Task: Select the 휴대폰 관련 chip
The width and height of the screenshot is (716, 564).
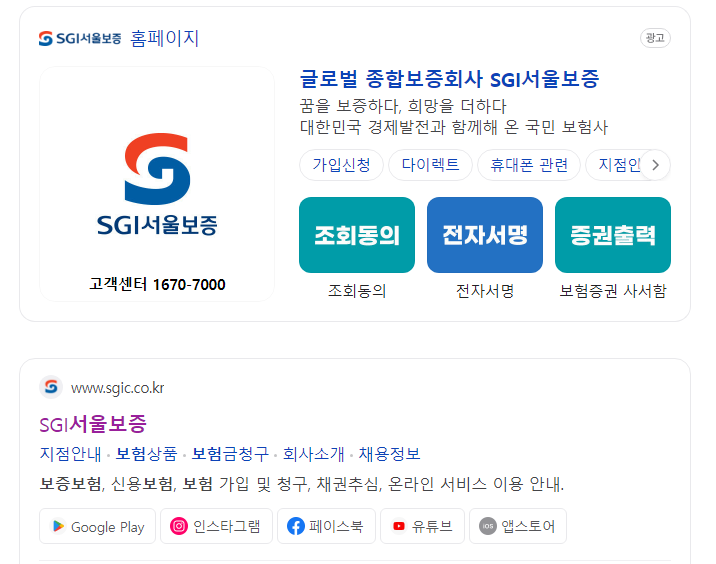Action: 529,165
